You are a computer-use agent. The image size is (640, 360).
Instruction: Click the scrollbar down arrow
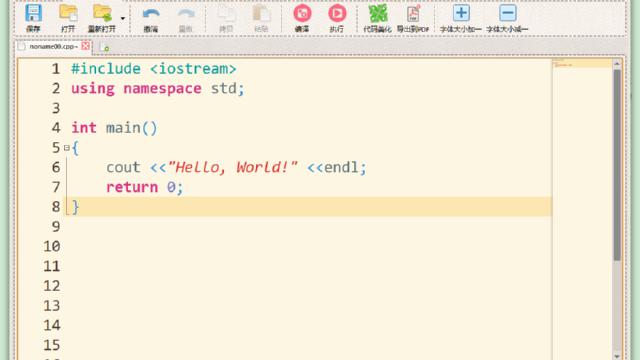point(617,356)
